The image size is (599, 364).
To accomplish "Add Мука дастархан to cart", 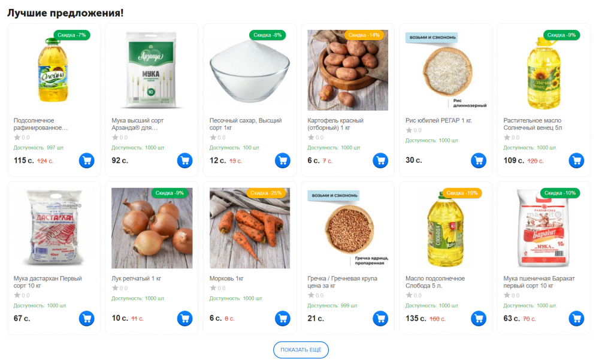I will tap(87, 318).
